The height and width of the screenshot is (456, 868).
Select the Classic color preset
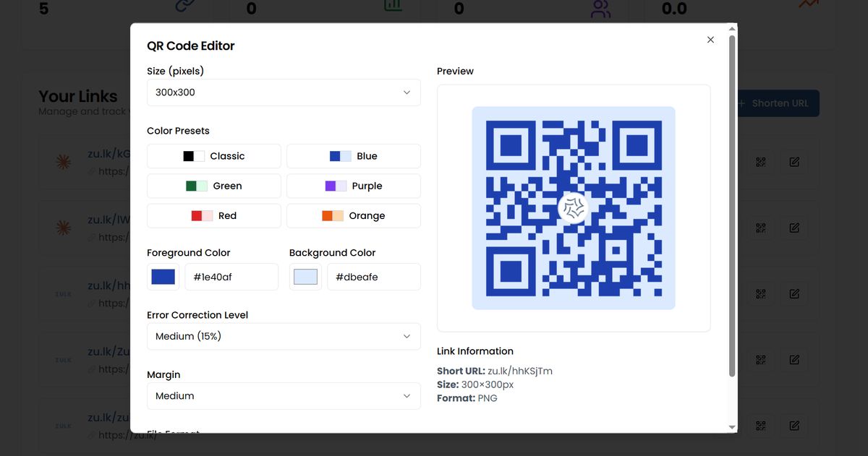click(214, 156)
